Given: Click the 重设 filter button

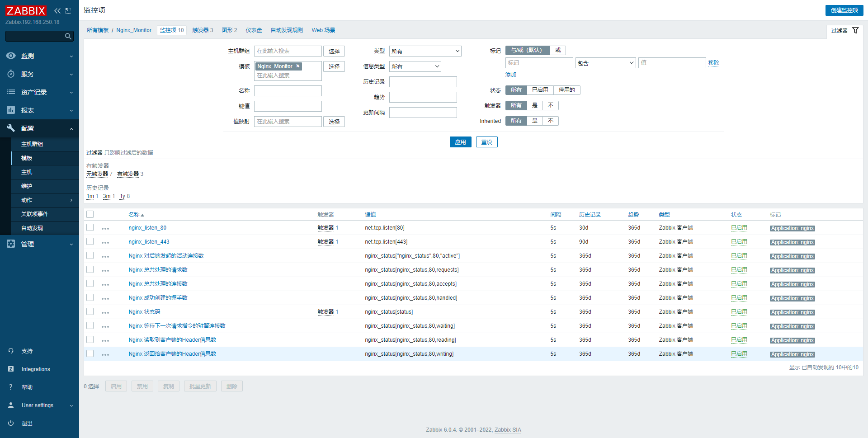Looking at the screenshot, I should [x=486, y=142].
